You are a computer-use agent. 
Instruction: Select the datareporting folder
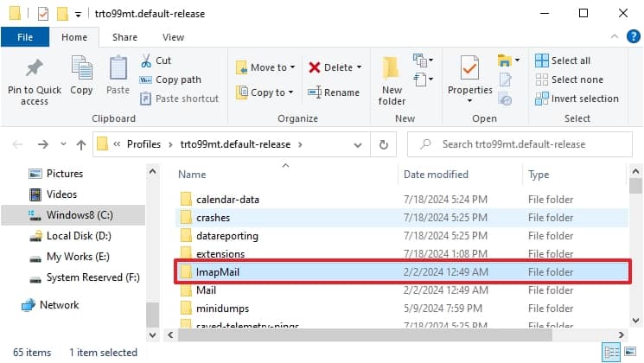point(402,236)
